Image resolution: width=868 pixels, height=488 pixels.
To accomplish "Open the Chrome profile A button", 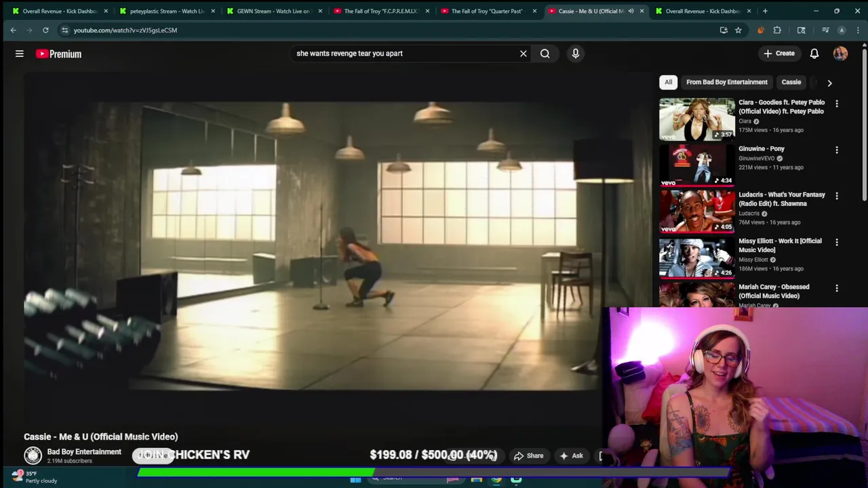I will (842, 30).
